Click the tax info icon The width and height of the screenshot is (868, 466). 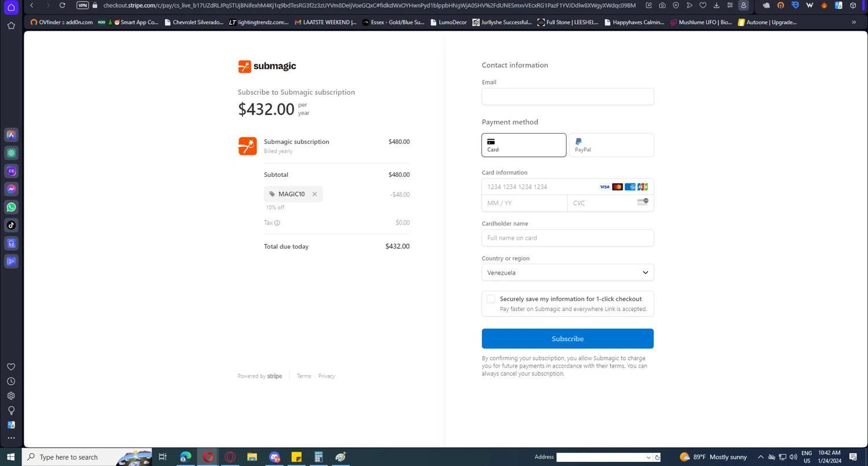pyautogui.click(x=277, y=223)
